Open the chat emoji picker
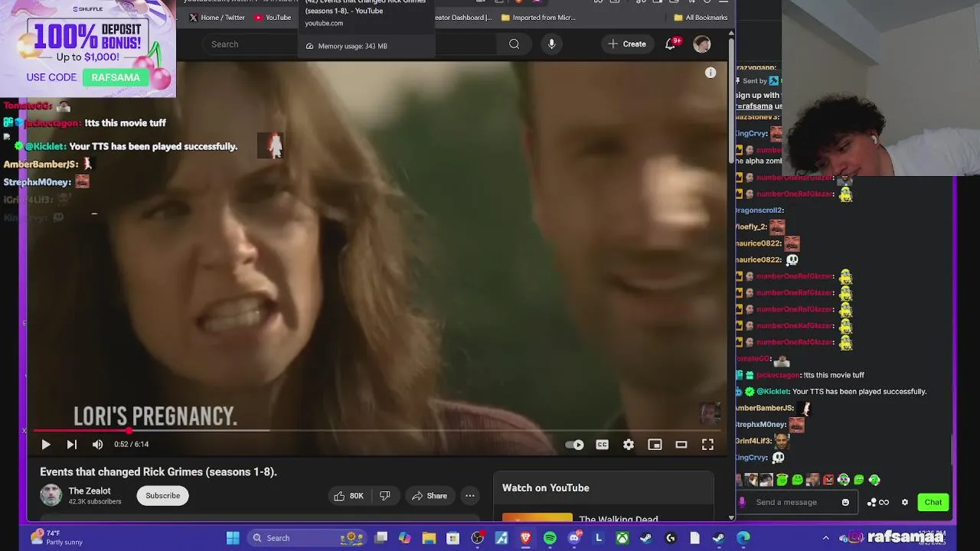The width and height of the screenshot is (980, 551). click(845, 503)
